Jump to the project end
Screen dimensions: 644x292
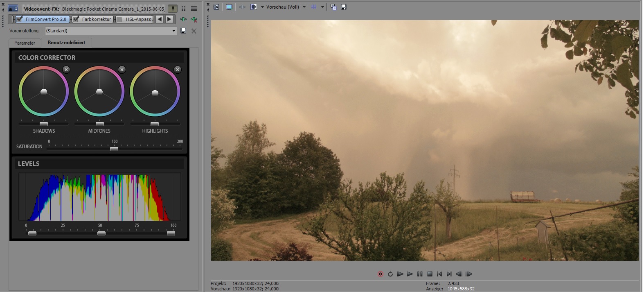click(449, 274)
